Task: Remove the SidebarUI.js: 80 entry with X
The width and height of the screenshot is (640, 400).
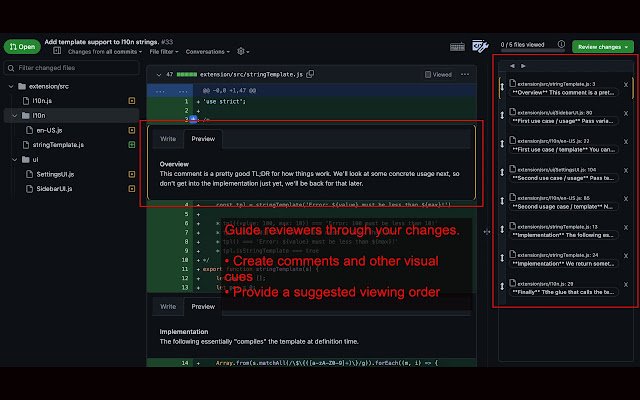Action: [626, 113]
